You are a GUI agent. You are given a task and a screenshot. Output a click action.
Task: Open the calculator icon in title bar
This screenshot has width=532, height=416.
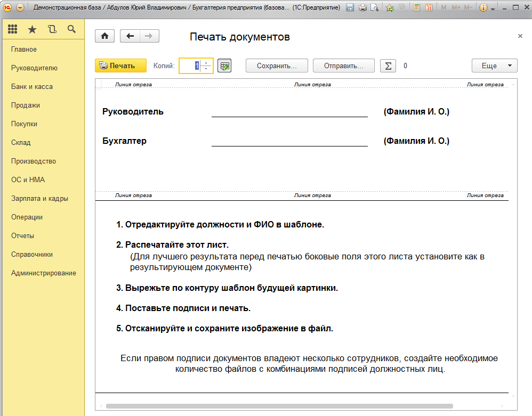[x=416, y=8]
